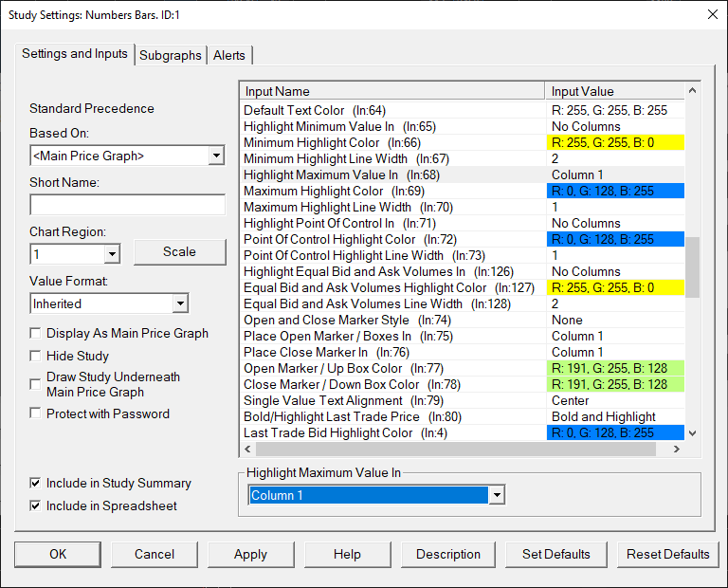This screenshot has width=728, height=588.
Task: Click the Description button
Action: click(x=448, y=554)
